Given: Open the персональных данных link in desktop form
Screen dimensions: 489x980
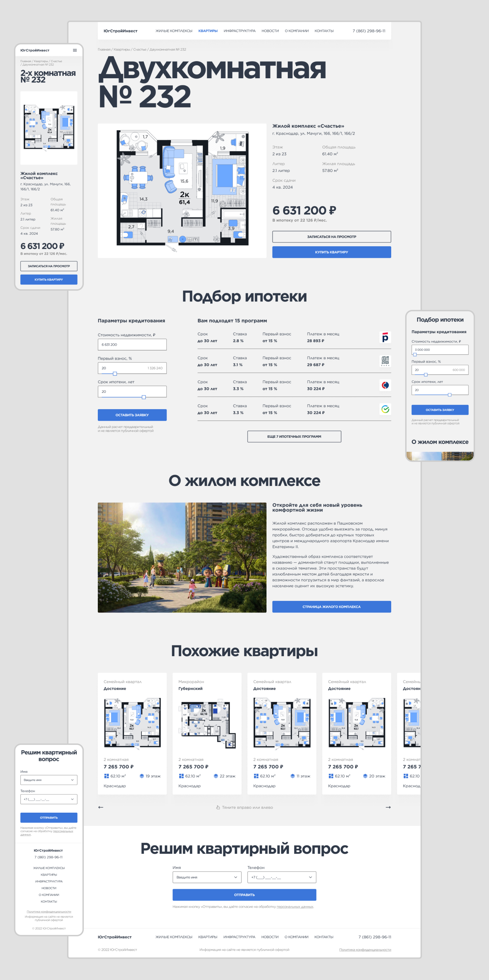Looking at the screenshot, I should (295, 907).
